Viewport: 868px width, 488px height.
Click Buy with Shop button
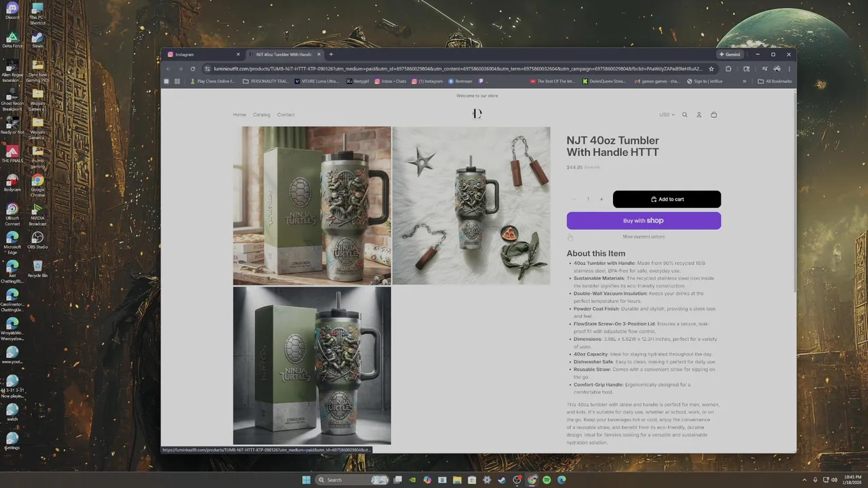644,220
